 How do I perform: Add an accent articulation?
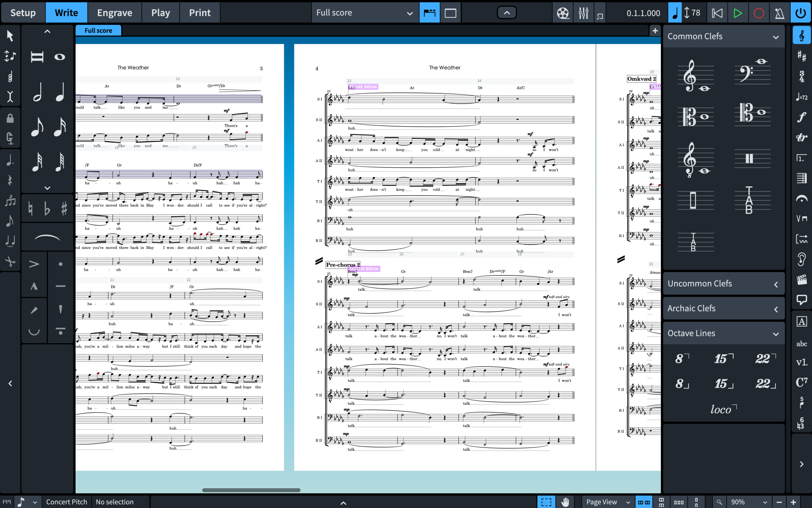pyautogui.click(x=34, y=264)
